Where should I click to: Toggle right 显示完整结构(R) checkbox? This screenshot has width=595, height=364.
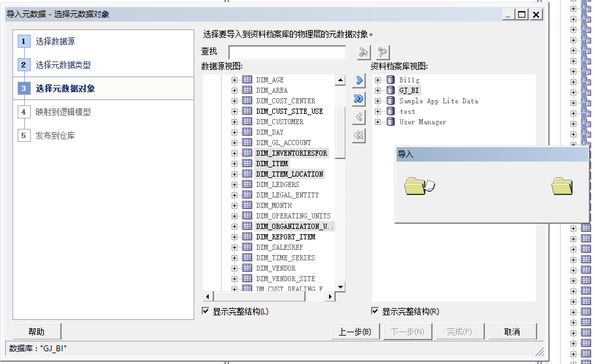point(375,311)
